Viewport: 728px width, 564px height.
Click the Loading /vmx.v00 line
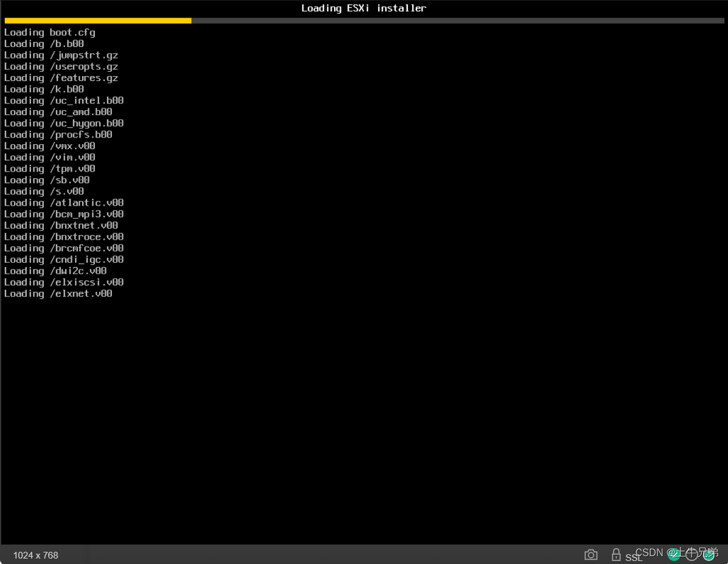[x=49, y=145]
